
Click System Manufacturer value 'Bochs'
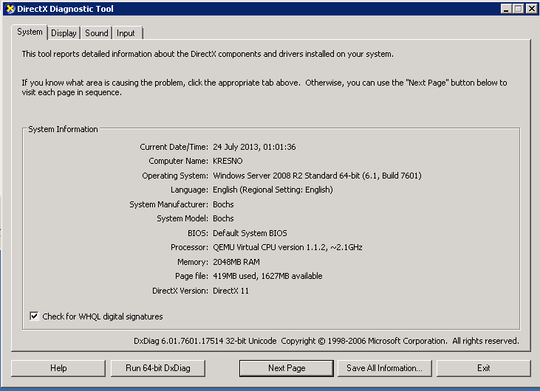click(x=223, y=204)
